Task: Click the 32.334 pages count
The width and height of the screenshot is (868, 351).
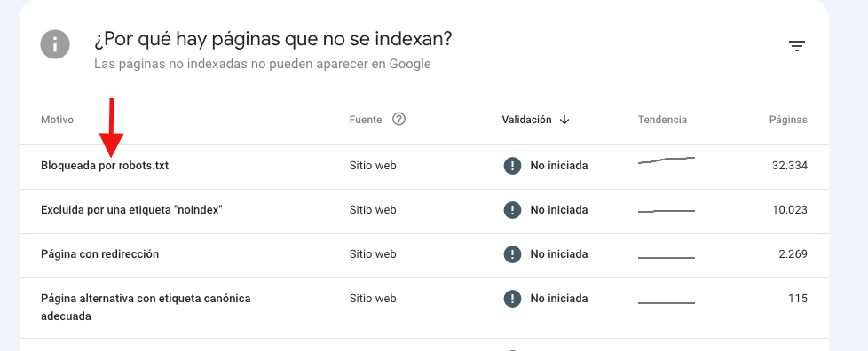Action: click(790, 165)
